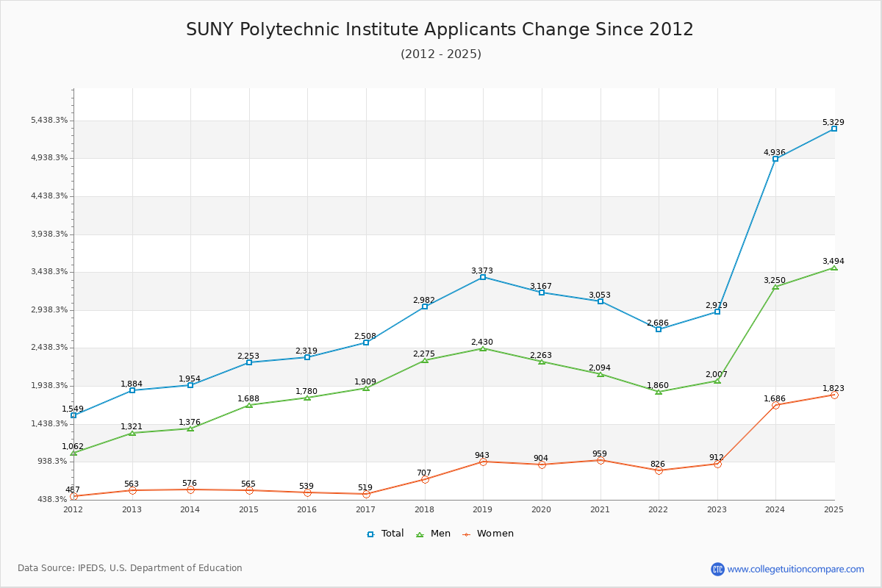Select the Men 2012 data point 1,062

click(73, 452)
